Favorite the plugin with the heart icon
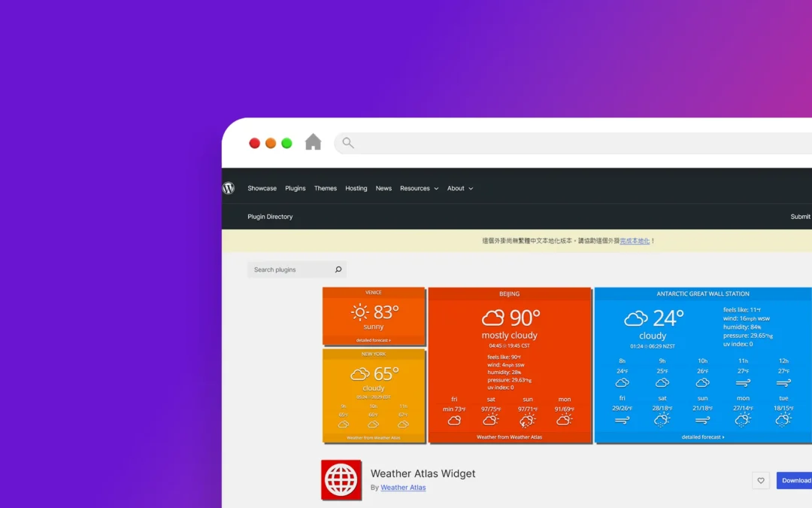 [x=761, y=480]
